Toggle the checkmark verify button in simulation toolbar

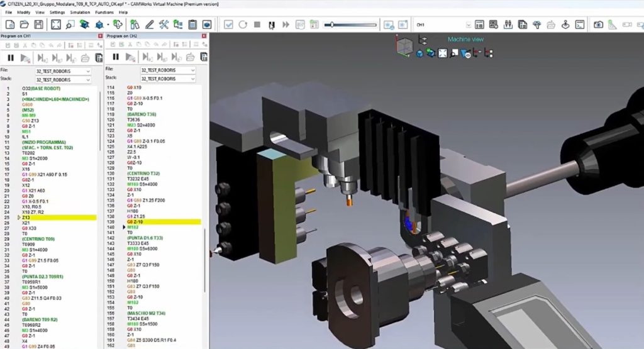coord(228,25)
